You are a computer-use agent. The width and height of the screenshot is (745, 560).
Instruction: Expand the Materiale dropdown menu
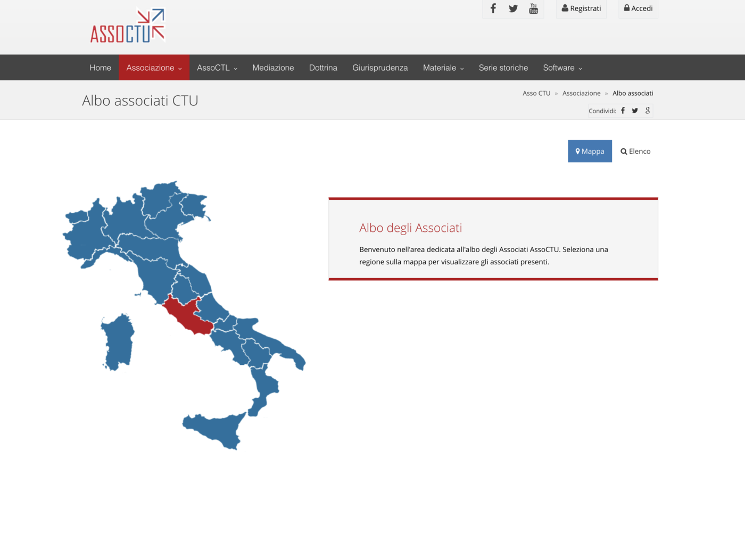pyautogui.click(x=443, y=68)
